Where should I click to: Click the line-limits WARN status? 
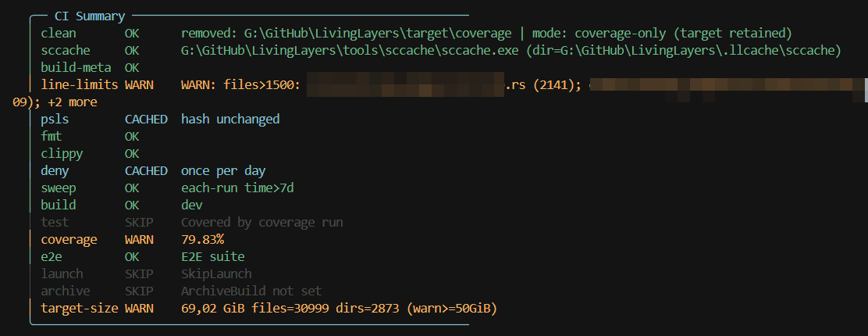(x=139, y=85)
